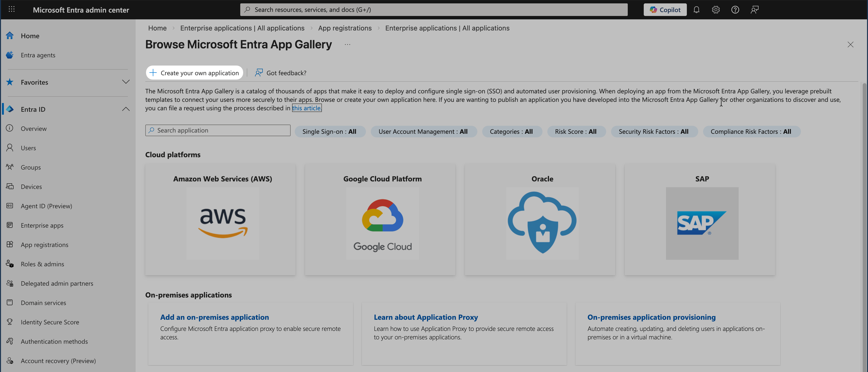Open the User Account Management filter
The width and height of the screenshot is (868, 372).
[424, 132]
